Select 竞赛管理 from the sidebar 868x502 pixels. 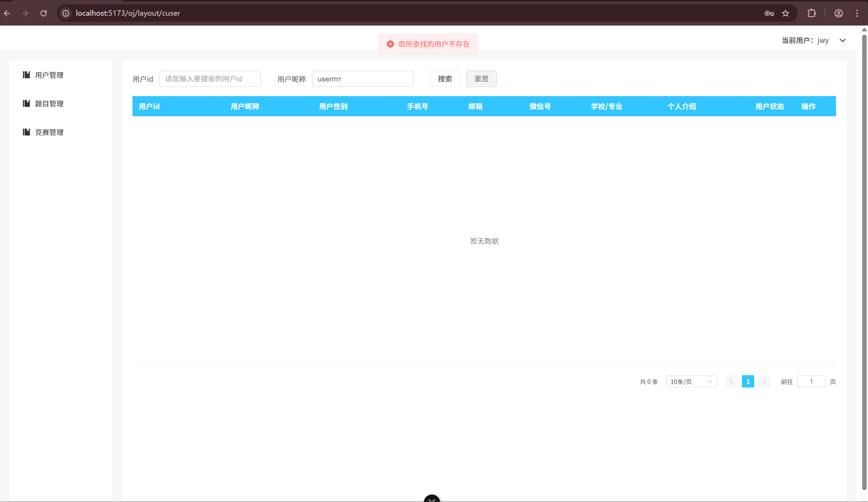(x=49, y=132)
